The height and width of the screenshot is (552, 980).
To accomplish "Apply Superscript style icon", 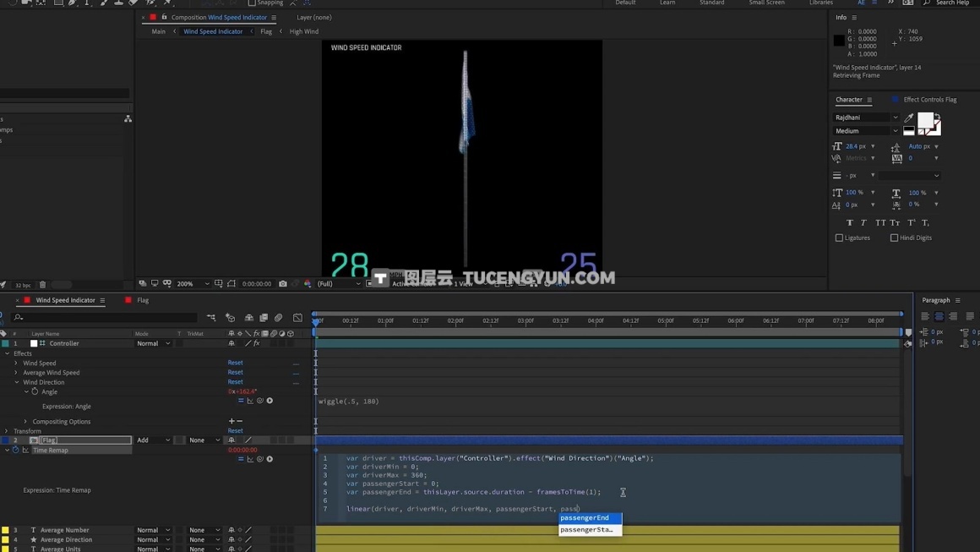I will pyautogui.click(x=912, y=222).
